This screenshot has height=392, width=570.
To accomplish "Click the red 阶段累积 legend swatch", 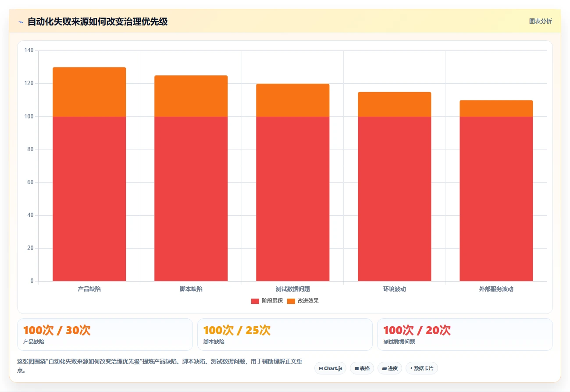I will (255, 301).
